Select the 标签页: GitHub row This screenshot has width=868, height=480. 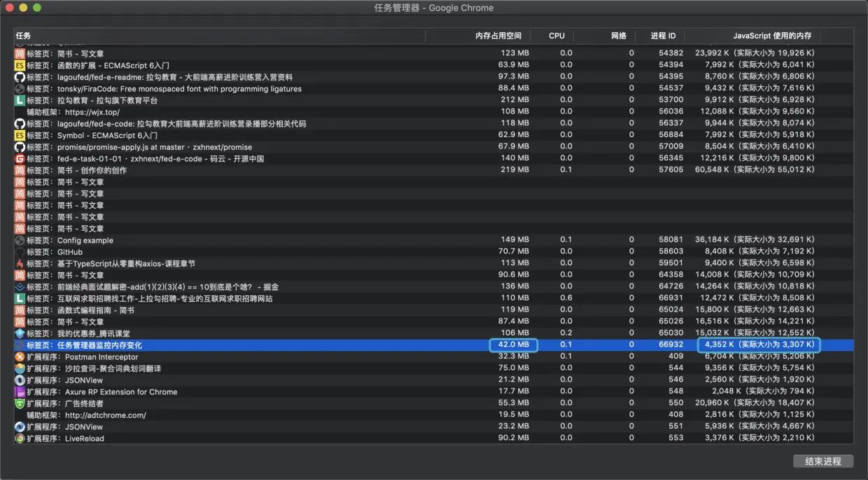tap(433, 252)
